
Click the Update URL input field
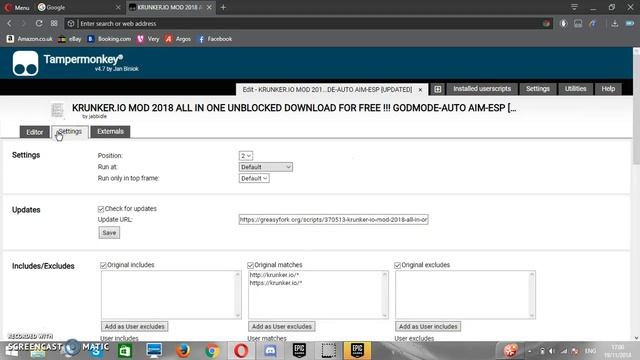tap(333, 220)
